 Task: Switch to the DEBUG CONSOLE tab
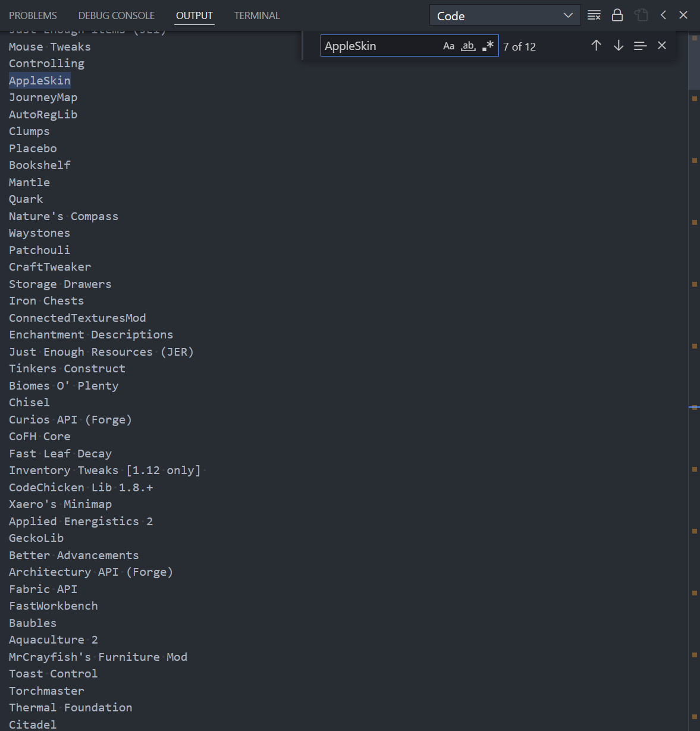[117, 15]
